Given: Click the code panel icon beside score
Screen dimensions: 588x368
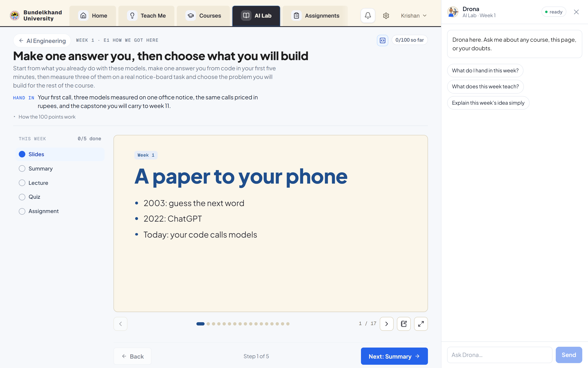Looking at the screenshot, I should pos(382,40).
